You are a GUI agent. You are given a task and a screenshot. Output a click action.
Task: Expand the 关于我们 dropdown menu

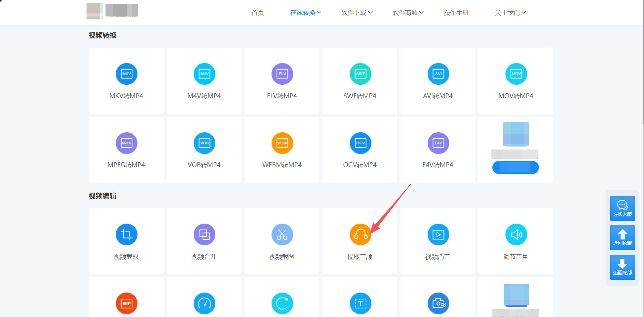510,13
